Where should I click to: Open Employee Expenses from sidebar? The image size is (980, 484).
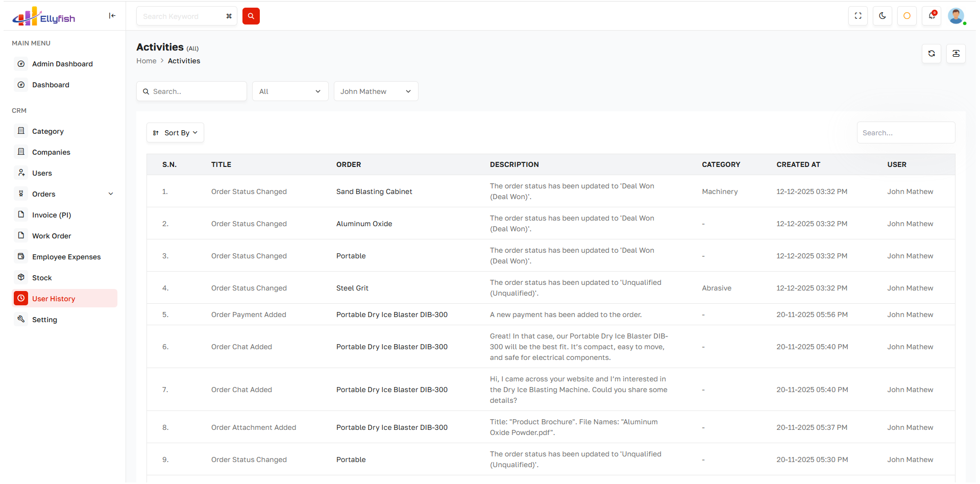[x=66, y=257]
